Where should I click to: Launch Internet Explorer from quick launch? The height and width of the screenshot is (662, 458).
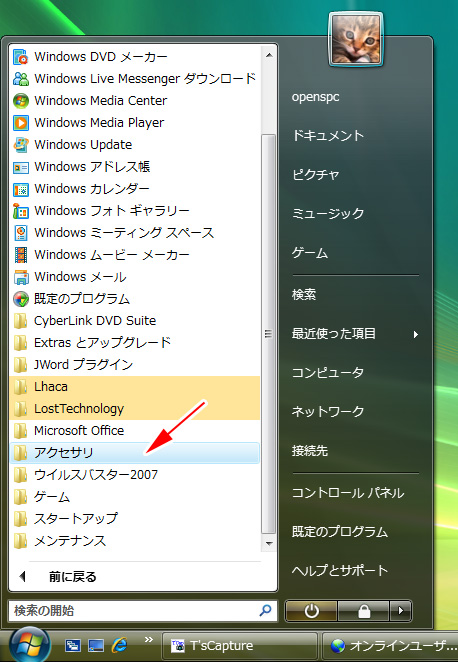[x=119, y=645]
